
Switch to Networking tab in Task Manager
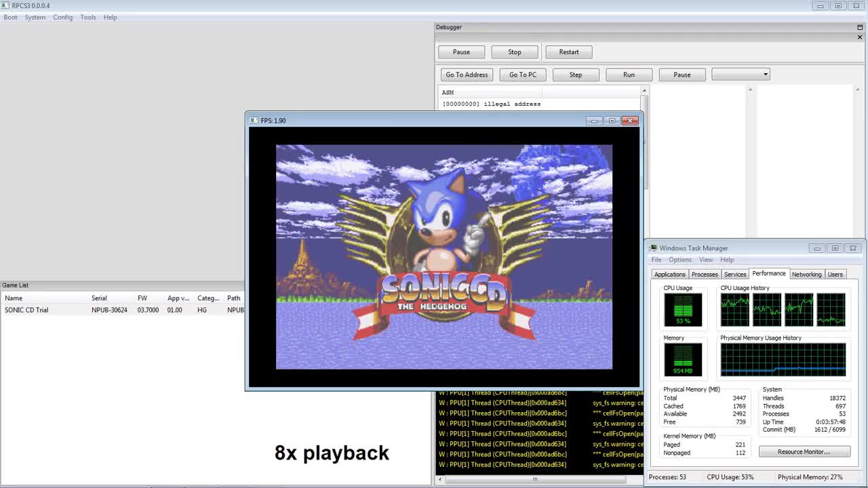(806, 274)
